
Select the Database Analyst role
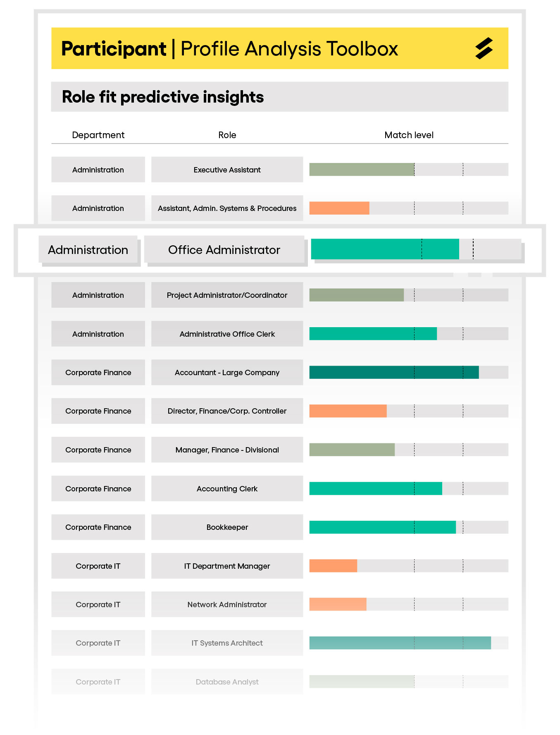[x=227, y=682]
